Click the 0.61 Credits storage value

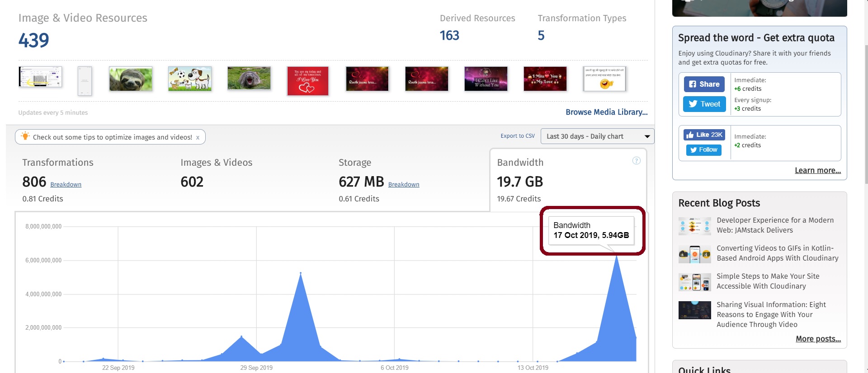click(x=359, y=199)
